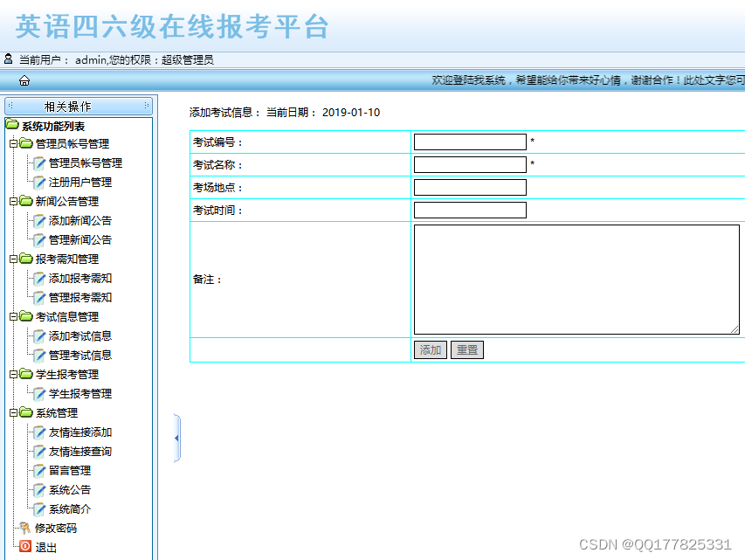This screenshot has height=560, width=745.
Task: Open 注册用户管理 in the sidebar
Action: [80, 183]
